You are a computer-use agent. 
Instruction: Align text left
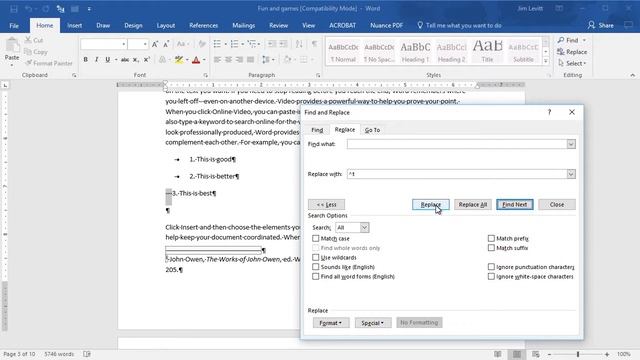pyautogui.click(x=217, y=60)
